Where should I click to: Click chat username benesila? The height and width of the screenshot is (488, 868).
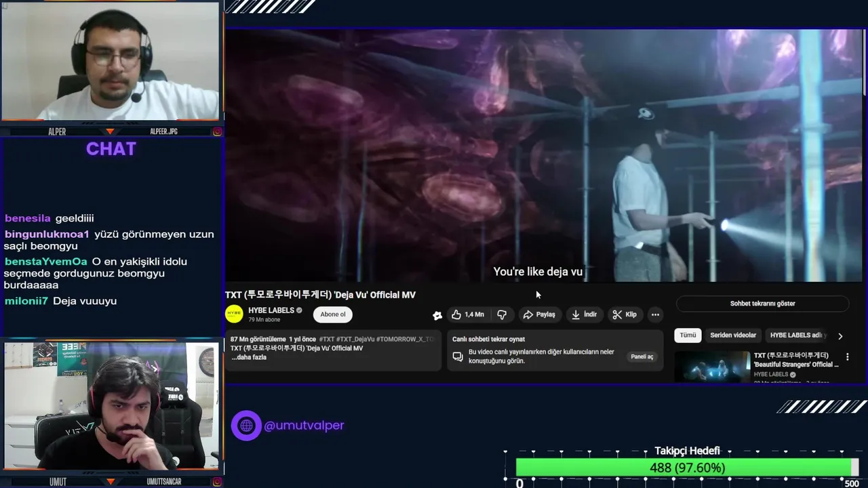(28, 218)
